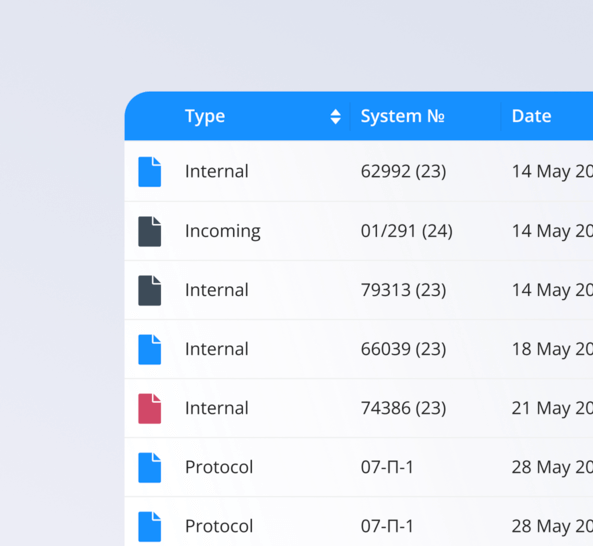Click the document icon in the 28 May row above the last row

pos(150,468)
